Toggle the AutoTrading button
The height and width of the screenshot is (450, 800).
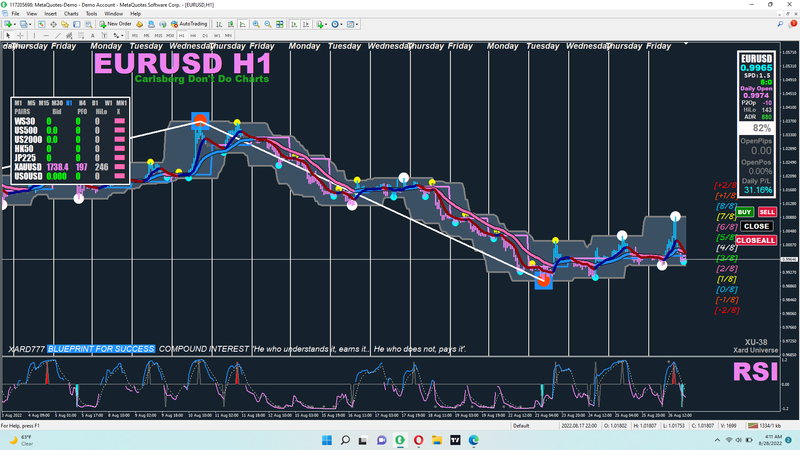(189, 24)
